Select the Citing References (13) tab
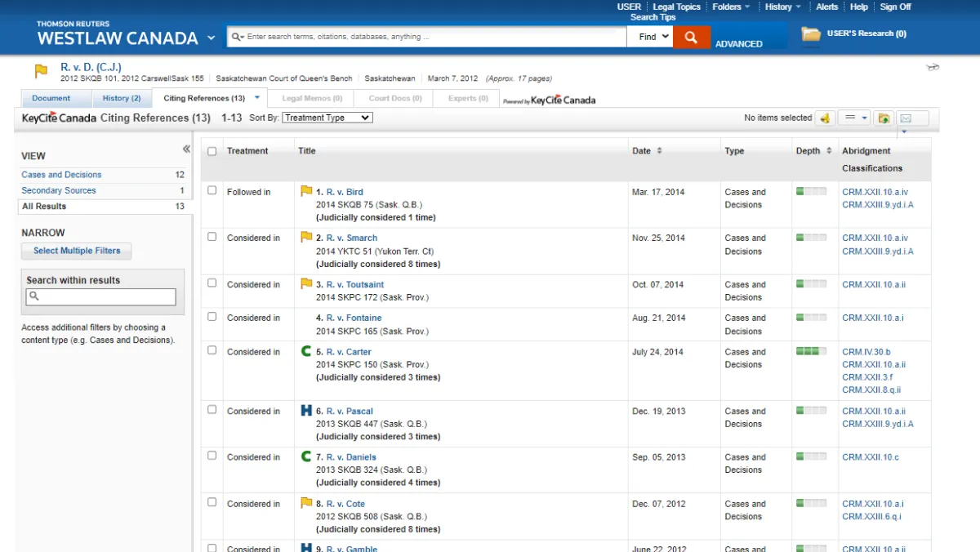 [204, 98]
